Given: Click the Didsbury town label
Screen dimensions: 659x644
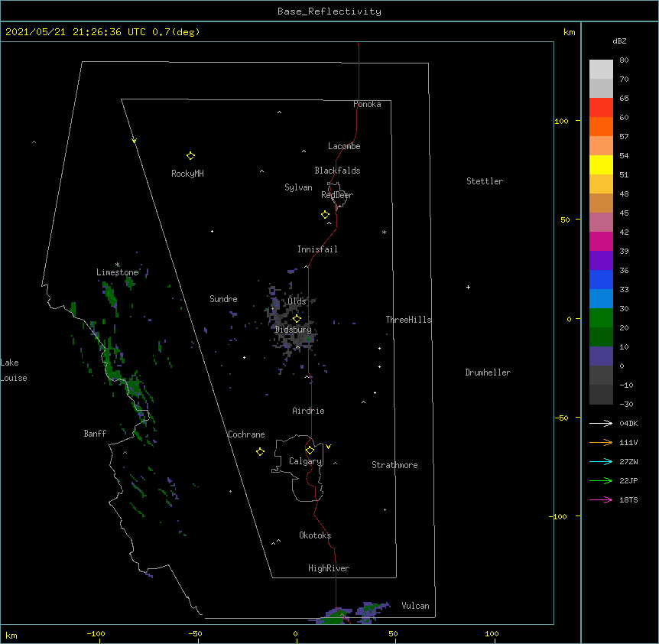Looking at the screenshot, I should tap(294, 330).
